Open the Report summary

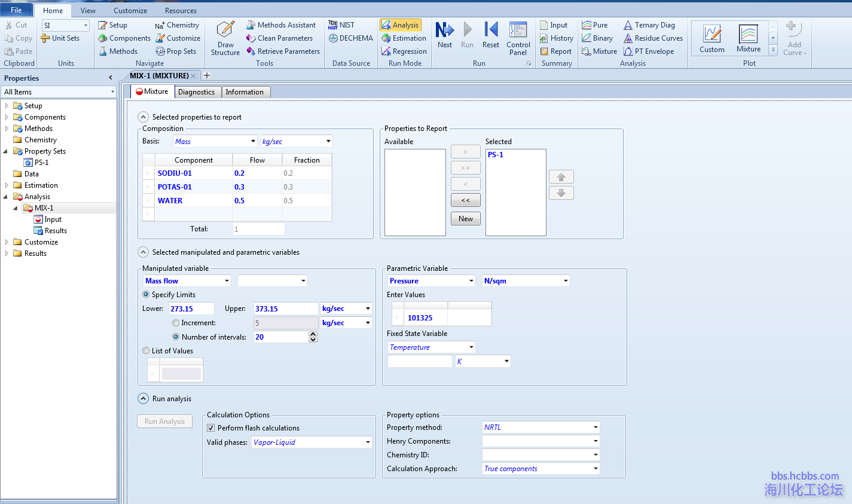point(556,51)
